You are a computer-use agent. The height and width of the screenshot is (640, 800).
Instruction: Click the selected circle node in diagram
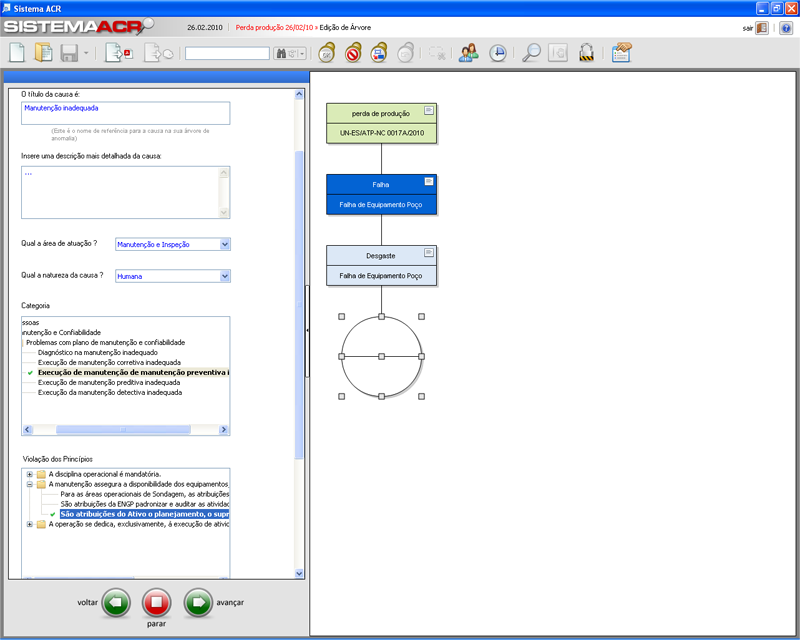tap(381, 356)
